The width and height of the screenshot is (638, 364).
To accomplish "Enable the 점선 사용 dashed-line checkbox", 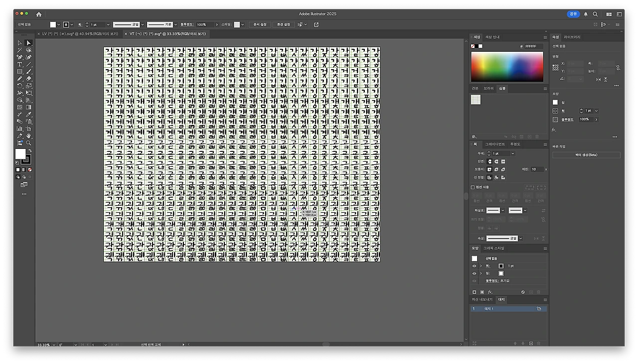I will tap(472, 187).
